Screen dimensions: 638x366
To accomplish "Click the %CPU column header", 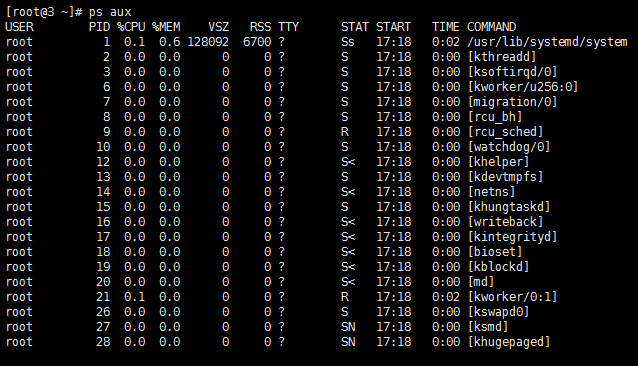I will pos(131,27).
